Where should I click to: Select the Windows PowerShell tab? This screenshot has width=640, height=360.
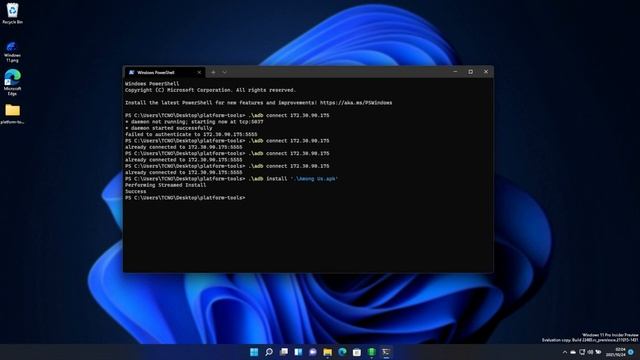[x=164, y=72]
